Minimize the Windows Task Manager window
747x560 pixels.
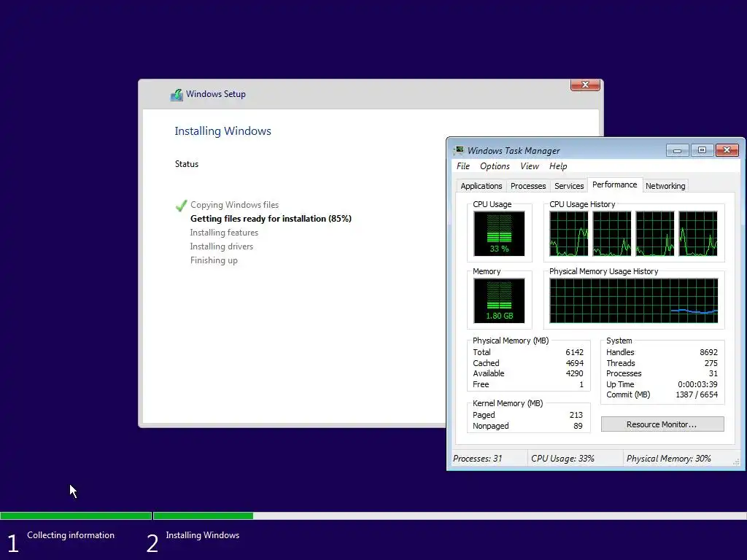click(677, 150)
